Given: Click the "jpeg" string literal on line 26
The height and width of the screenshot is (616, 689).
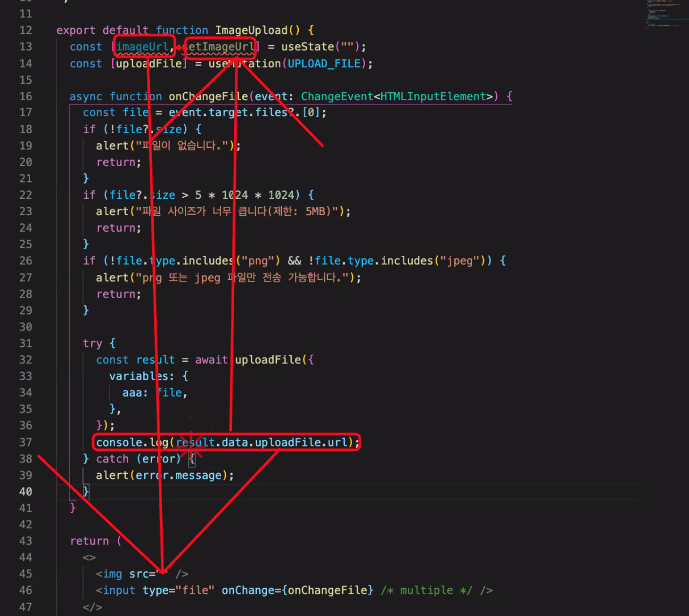Looking at the screenshot, I should (460, 261).
